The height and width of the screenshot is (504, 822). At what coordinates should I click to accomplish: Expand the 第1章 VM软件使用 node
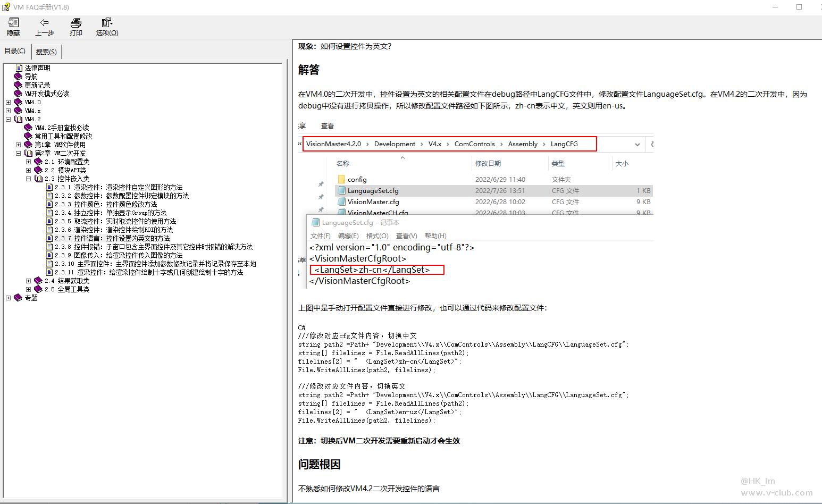[19, 145]
